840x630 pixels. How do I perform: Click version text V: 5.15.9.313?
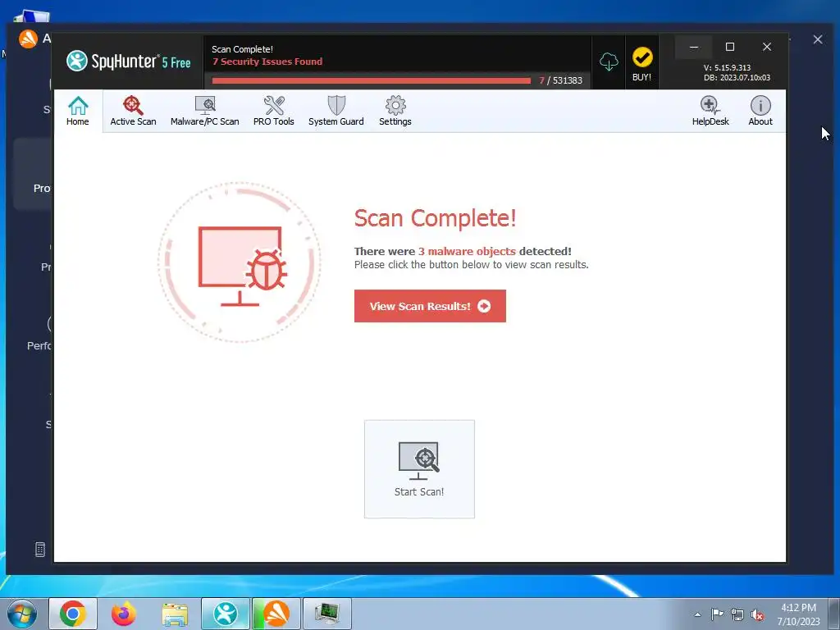point(727,67)
